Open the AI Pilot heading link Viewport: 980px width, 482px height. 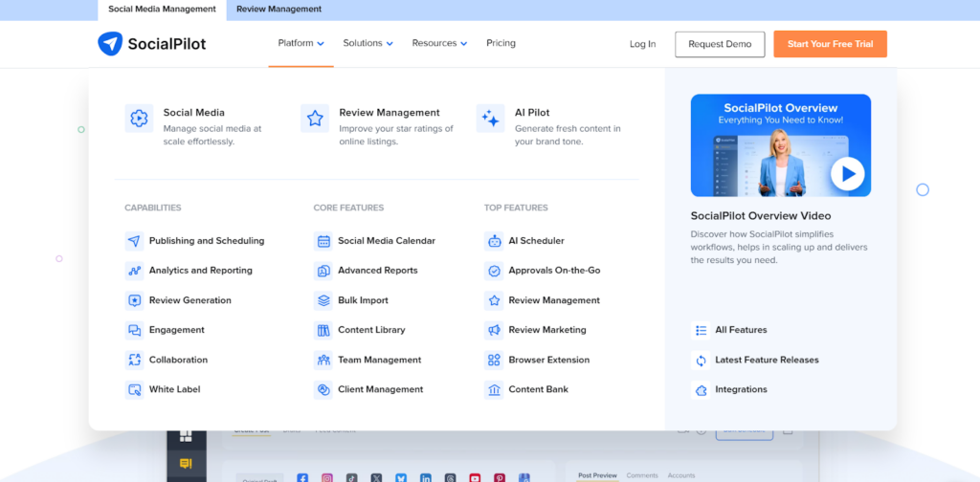click(532, 113)
